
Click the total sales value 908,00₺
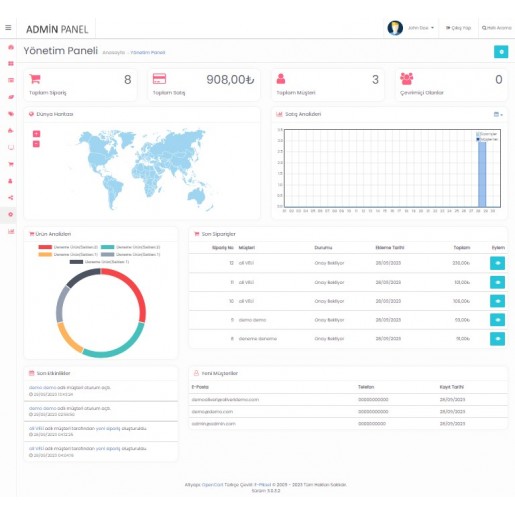pos(230,80)
